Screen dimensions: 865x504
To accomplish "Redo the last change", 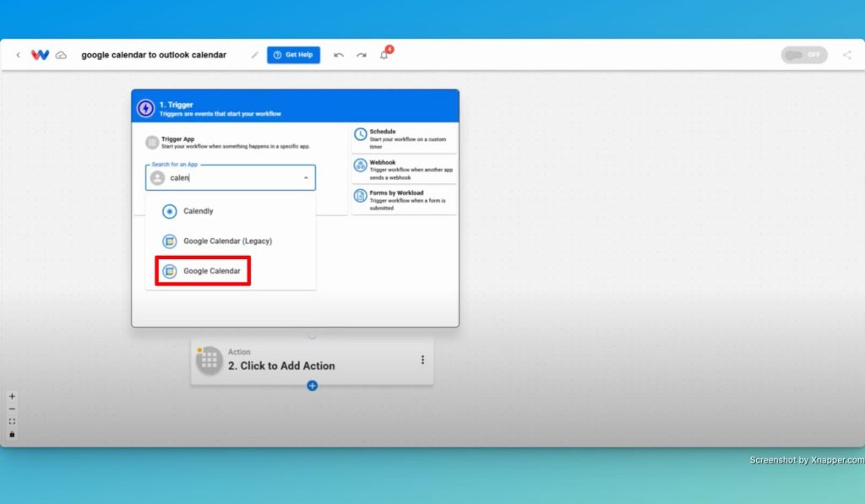I will coord(362,55).
